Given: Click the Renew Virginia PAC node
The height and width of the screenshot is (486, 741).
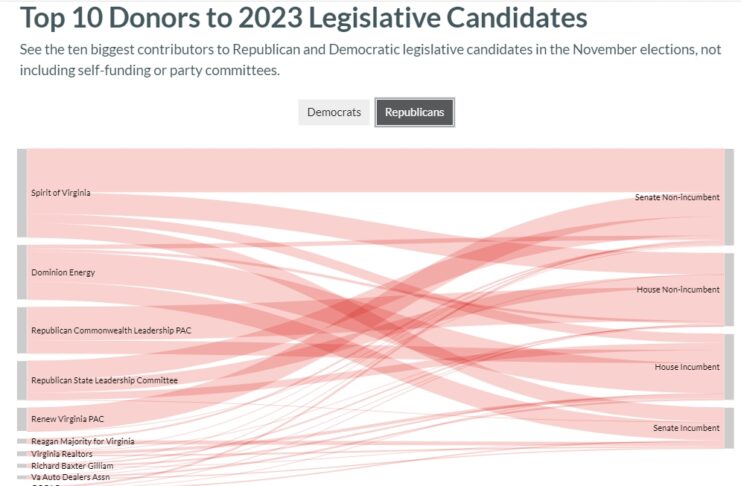Looking at the screenshot, I should tap(67, 419).
